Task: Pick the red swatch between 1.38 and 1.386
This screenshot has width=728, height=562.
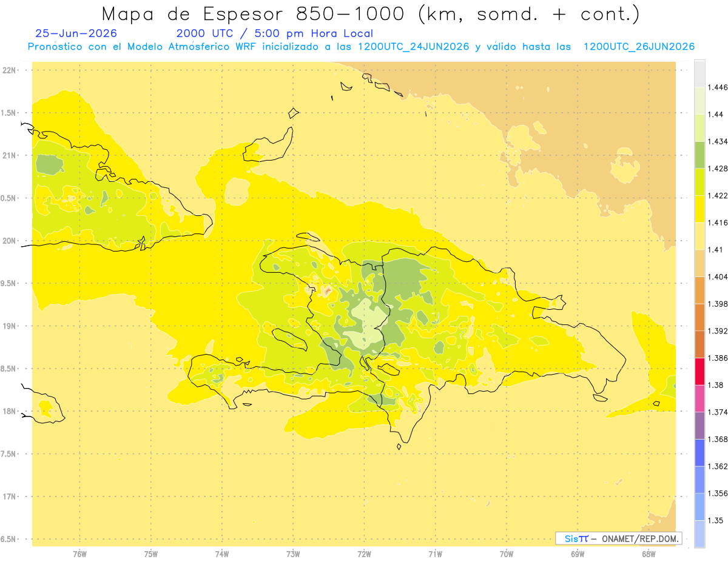Action: [x=699, y=372]
